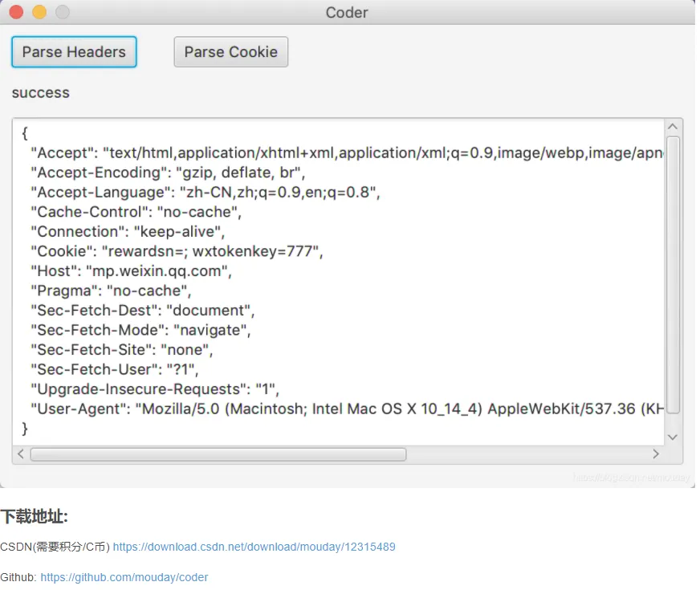Close the Coder window with red button
Image resolution: width=700 pixels, height=590 pixels.
point(17,12)
